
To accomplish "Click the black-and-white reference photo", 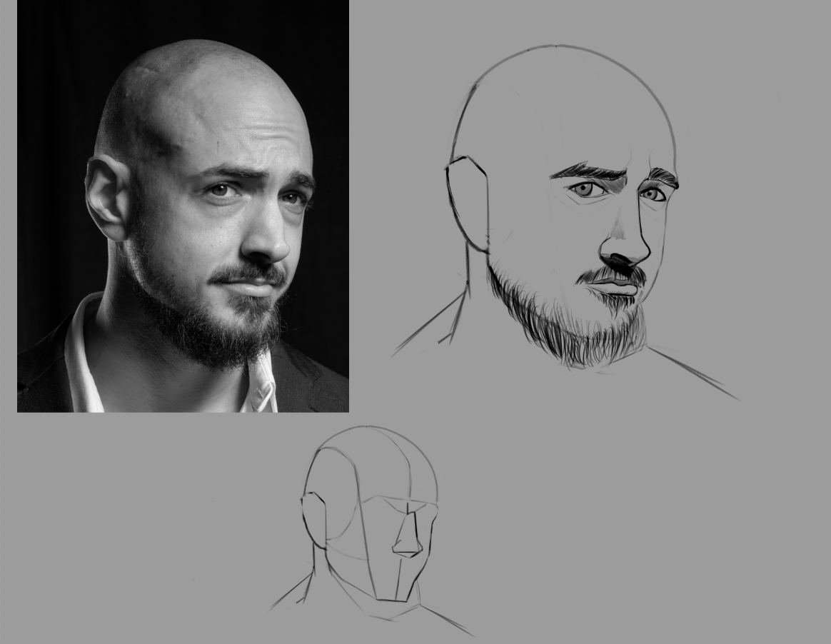I will pyautogui.click(x=183, y=206).
